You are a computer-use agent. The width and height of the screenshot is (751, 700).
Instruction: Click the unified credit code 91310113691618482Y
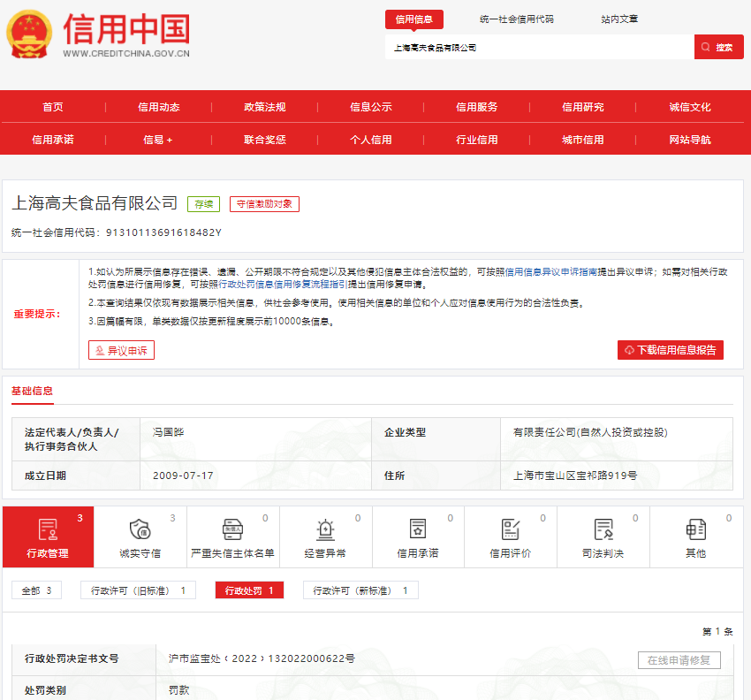[163, 232]
